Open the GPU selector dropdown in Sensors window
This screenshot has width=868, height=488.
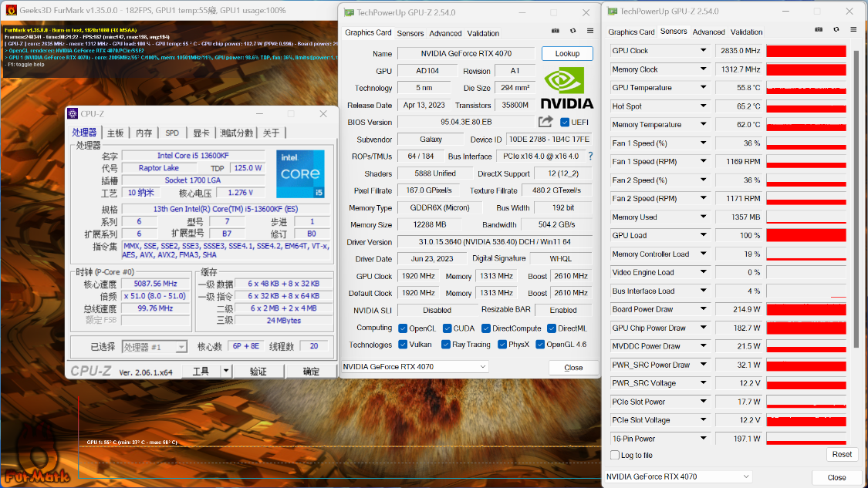(x=745, y=476)
